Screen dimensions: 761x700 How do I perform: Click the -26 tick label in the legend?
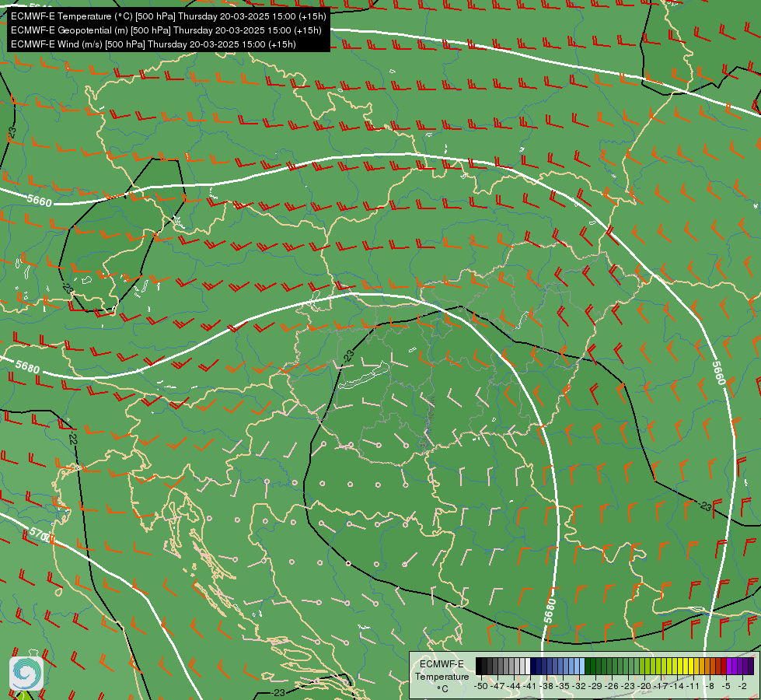(612, 686)
